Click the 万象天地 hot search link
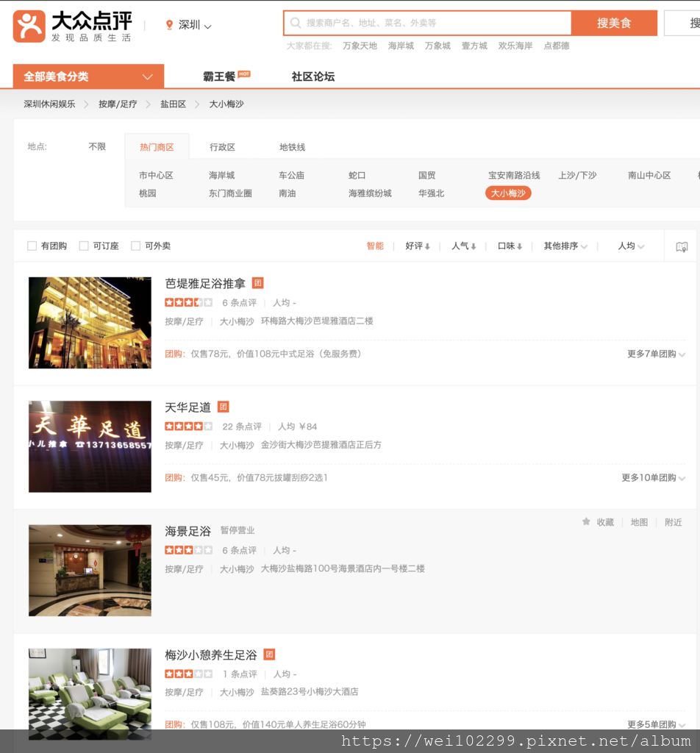The width and height of the screenshot is (700, 753). tap(360, 46)
